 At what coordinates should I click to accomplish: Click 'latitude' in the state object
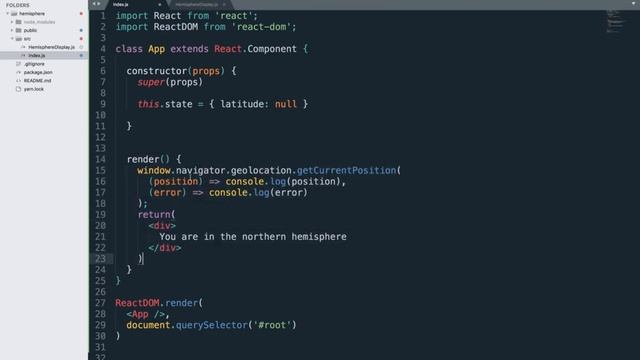click(x=242, y=104)
